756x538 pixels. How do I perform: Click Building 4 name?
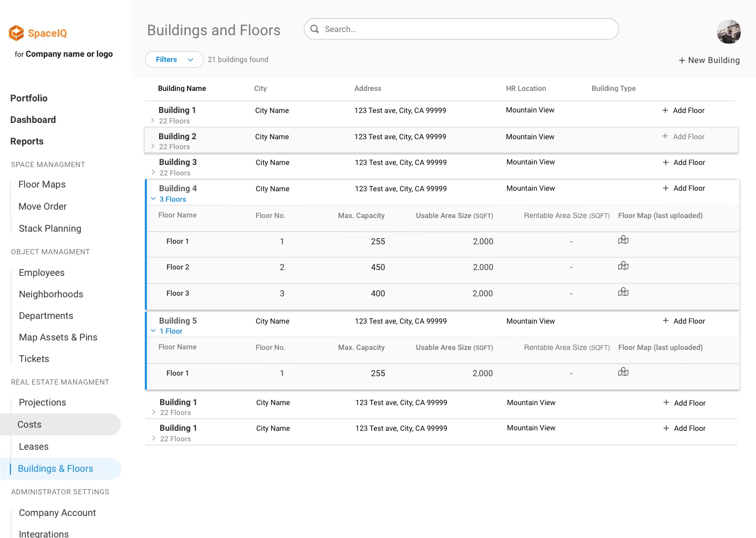[x=178, y=188]
